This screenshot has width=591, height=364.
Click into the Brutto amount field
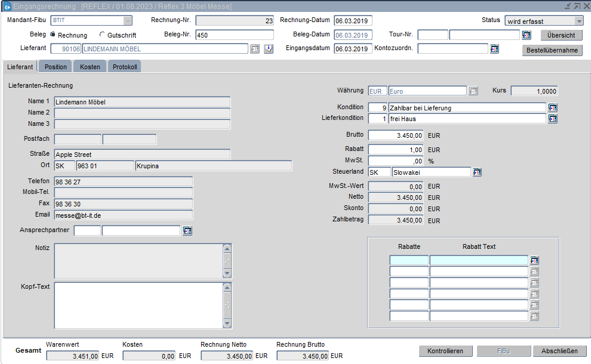(396, 135)
